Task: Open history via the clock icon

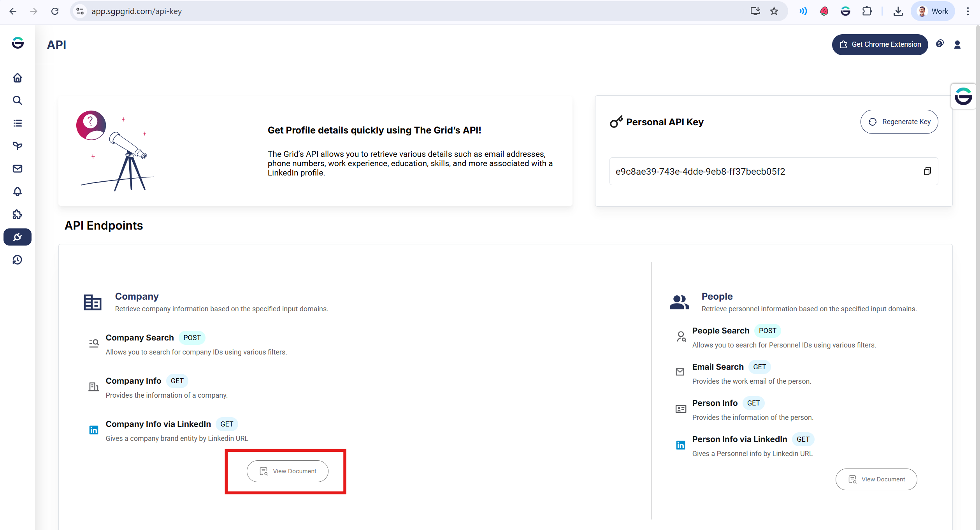Action: 18,260
